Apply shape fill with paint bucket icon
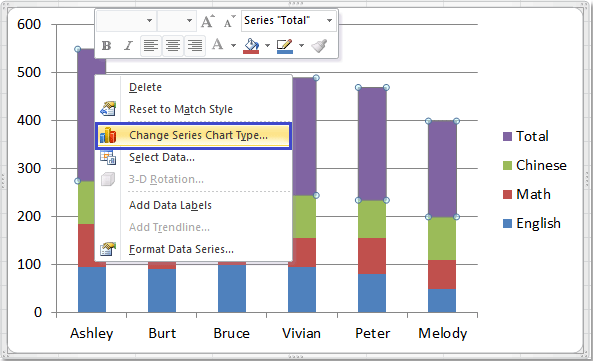593x361 pixels. 251,46
